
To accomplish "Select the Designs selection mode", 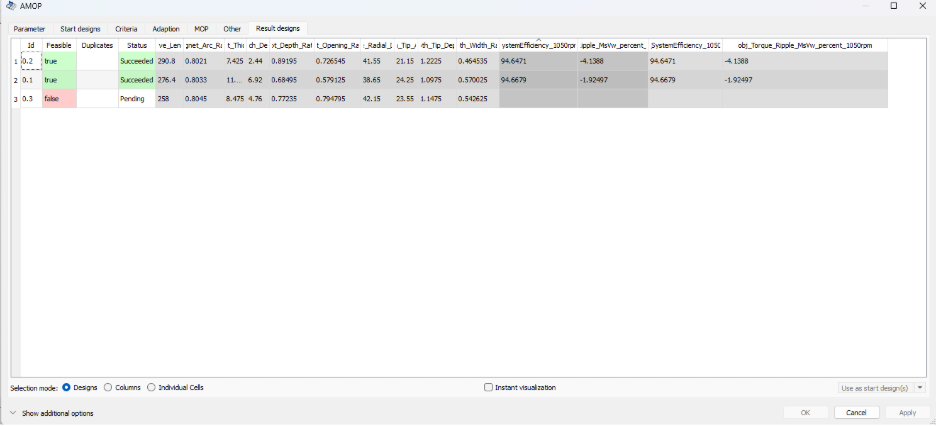I will click(x=67, y=387).
